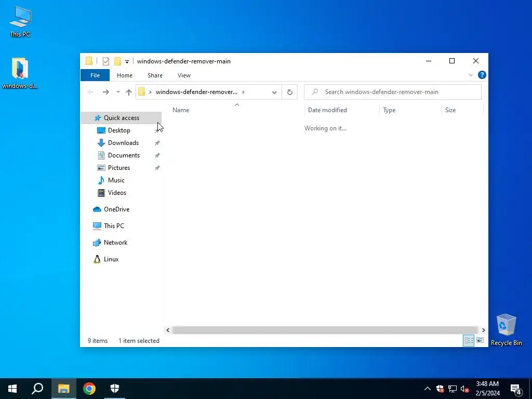The image size is (532, 399).
Task: Open the File menu
Action: tap(95, 75)
